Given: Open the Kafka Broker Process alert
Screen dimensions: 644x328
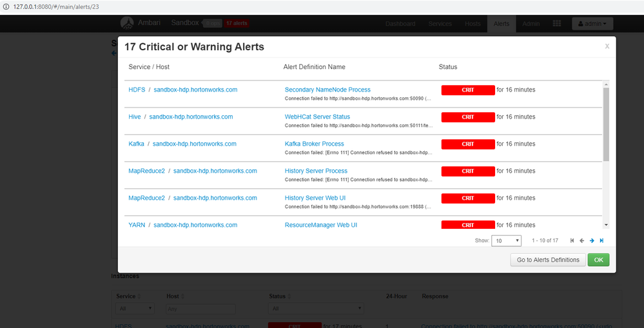Looking at the screenshot, I should pyautogui.click(x=314, y=144).
